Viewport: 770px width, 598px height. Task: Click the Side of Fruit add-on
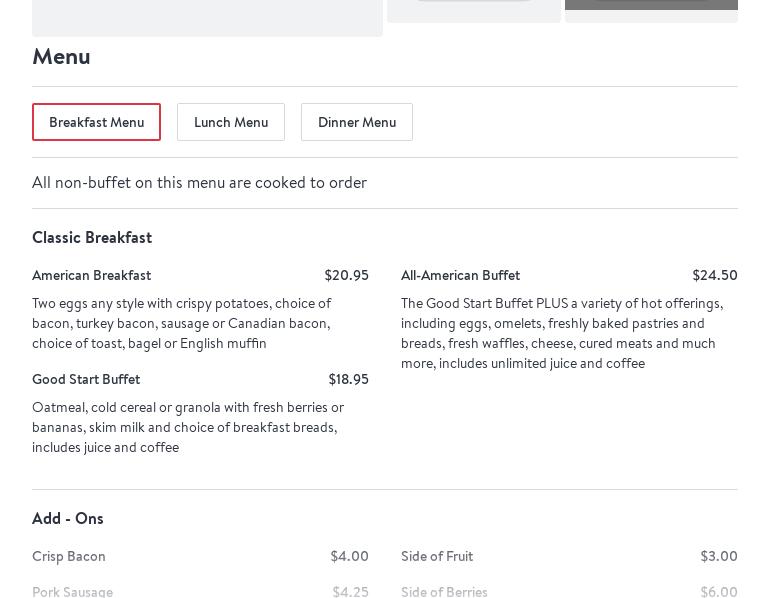pyautogui.click(x=437, y=556)
